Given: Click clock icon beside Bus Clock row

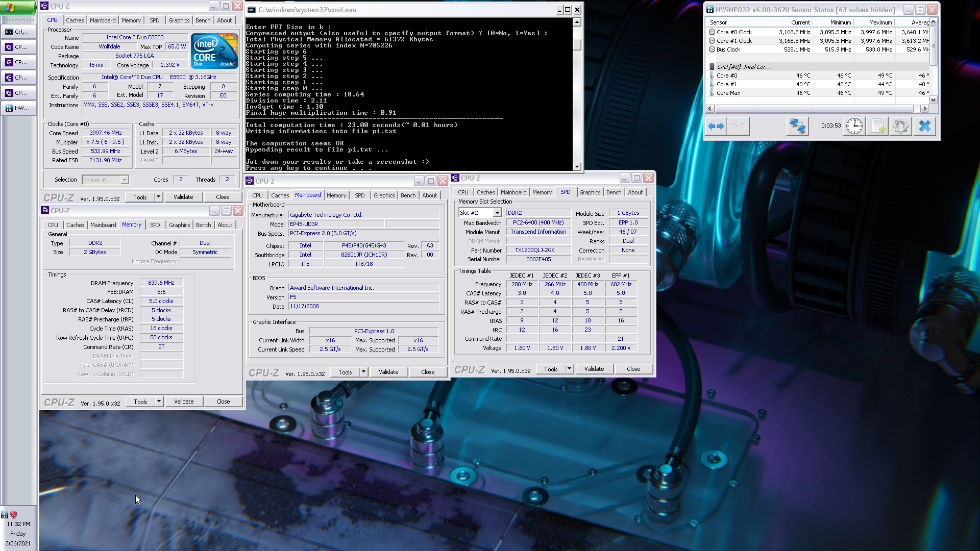Looking at the screenshot, I should 712,49.
